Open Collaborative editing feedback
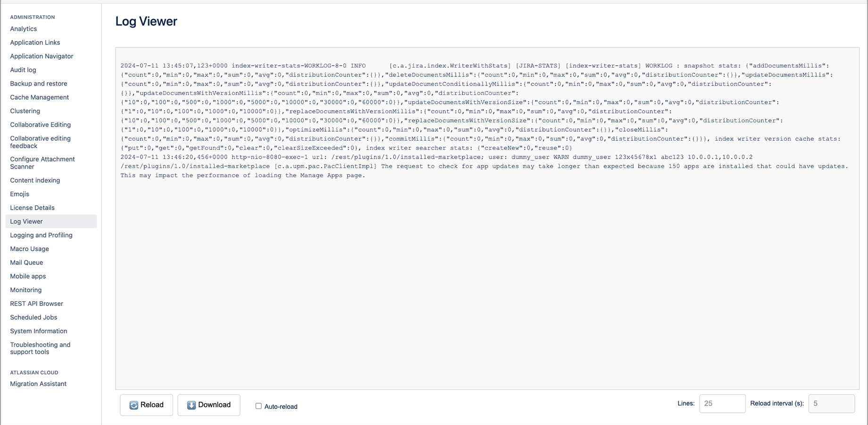 [x=41, y=142]
